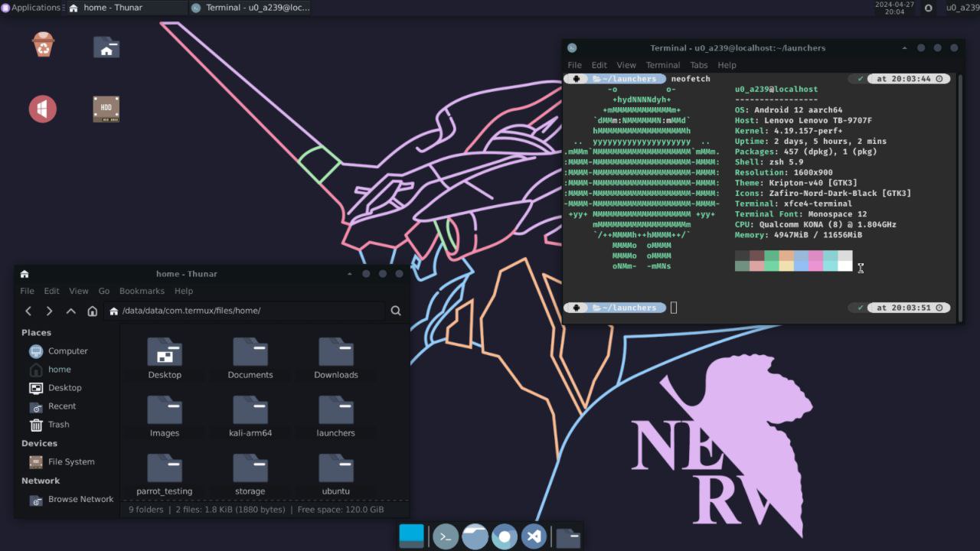Click the notification icon in top panel
Image resolution: width=980 pixels, height=551 pixels.
(x=929, y=8)
